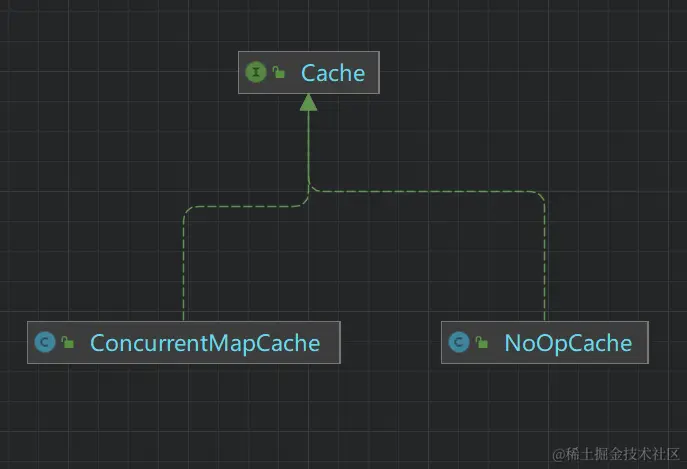This screenshot has width=687, height=469.
Task: Select the Cache interface node
Action: [308, 72]
